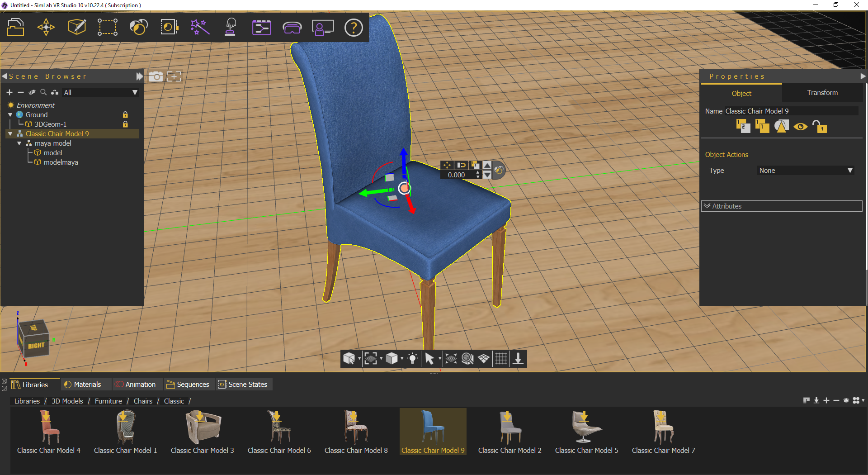Click the Name field in Properties
868x475 pixels.
tap(791, 111)
